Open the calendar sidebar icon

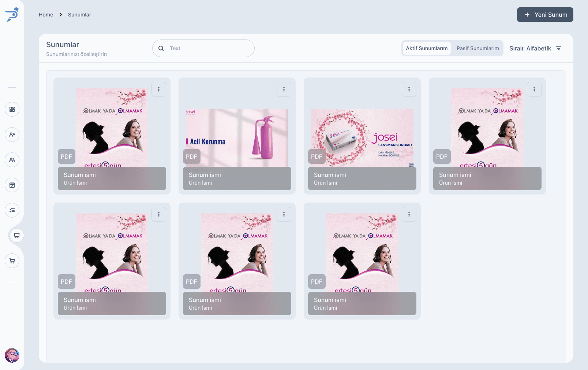pyautogui.click(x=12, y=185)
